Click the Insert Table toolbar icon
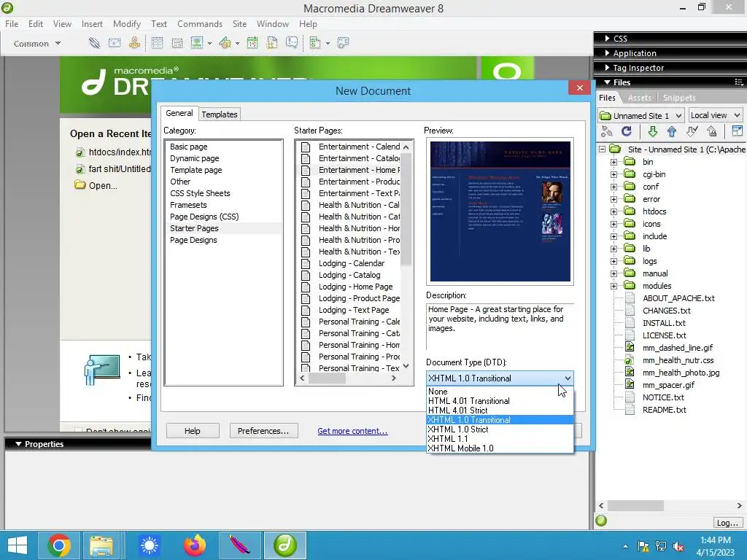This screenshot has width=747, height=560. (x=157, y=43)
